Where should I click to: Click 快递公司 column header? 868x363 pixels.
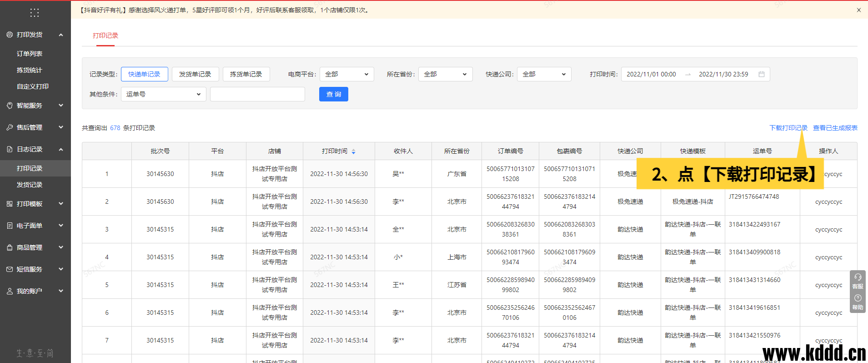coord(630,151)
